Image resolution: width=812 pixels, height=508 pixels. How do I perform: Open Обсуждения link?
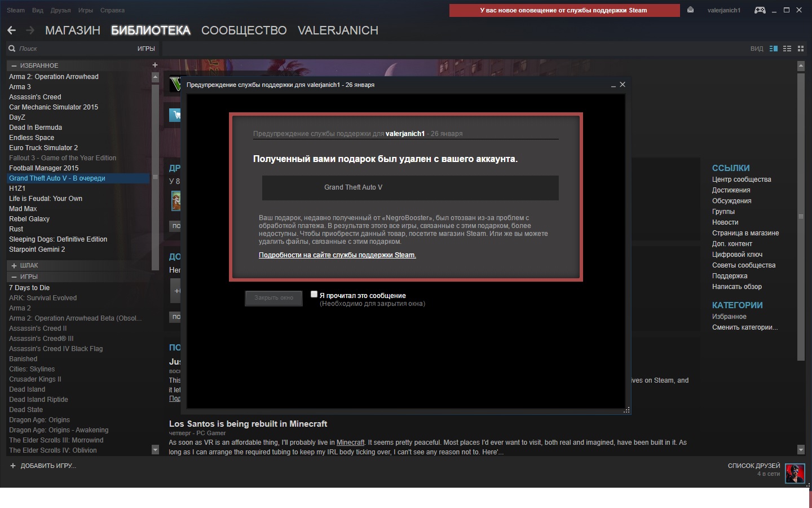click(x=731, y=201)
